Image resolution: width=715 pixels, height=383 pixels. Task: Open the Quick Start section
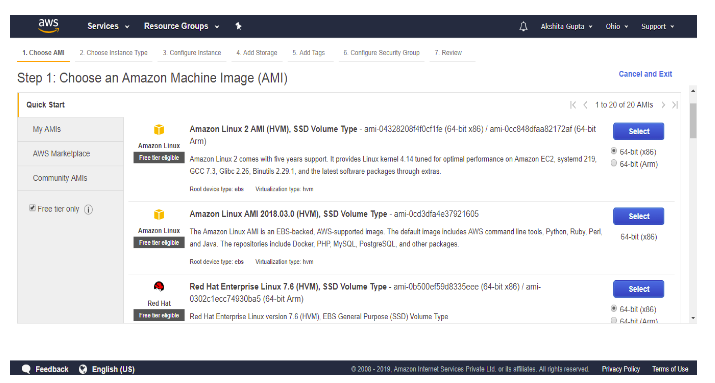click(45, 105)
